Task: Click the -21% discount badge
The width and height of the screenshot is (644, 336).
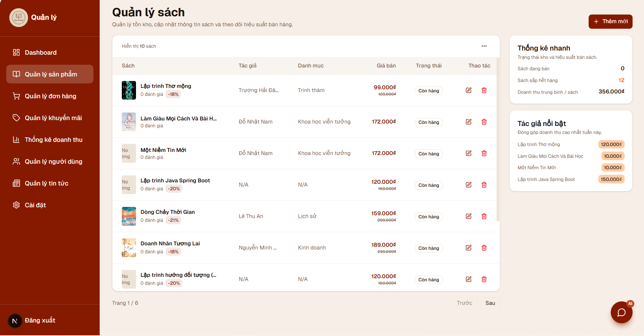Action: [x=173, y=220]
